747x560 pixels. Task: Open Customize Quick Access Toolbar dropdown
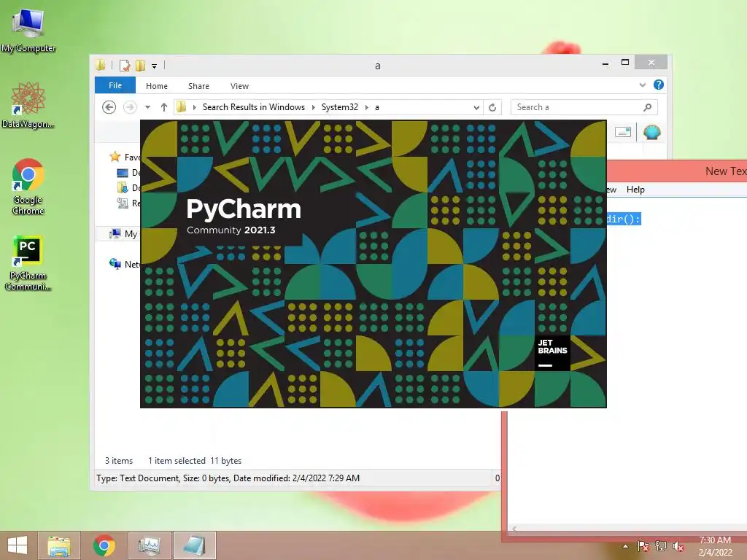tap(155, 66)
